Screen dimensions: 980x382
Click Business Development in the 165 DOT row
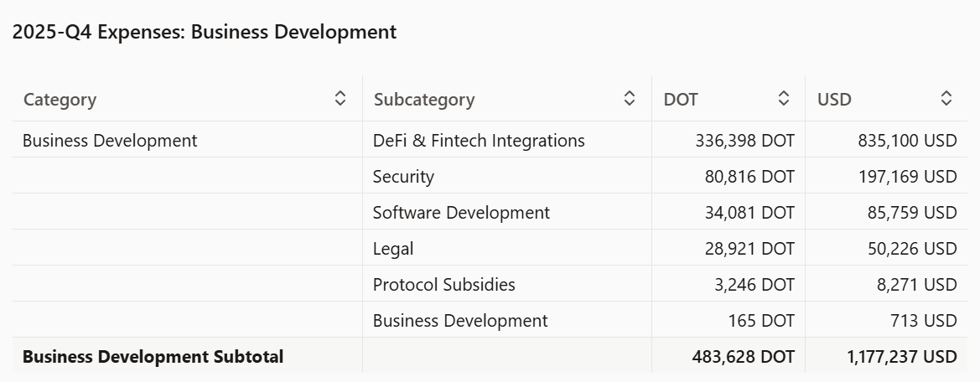point(460,321)
